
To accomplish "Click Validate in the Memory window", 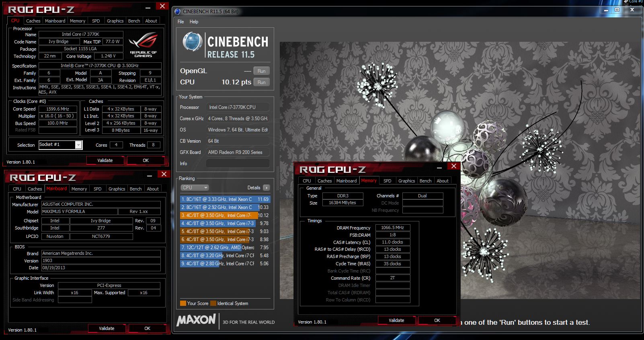I will click(396, 320).
